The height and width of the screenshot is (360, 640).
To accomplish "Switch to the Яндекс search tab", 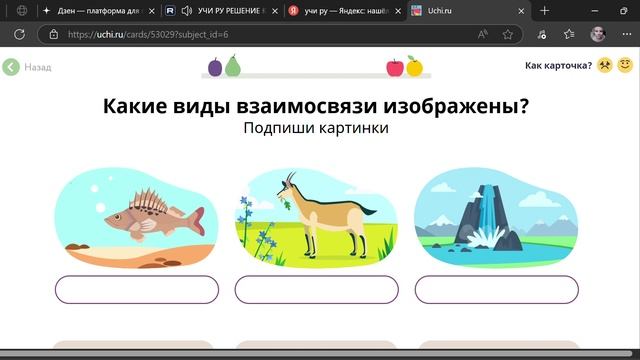I will click(x=345, y=11).
